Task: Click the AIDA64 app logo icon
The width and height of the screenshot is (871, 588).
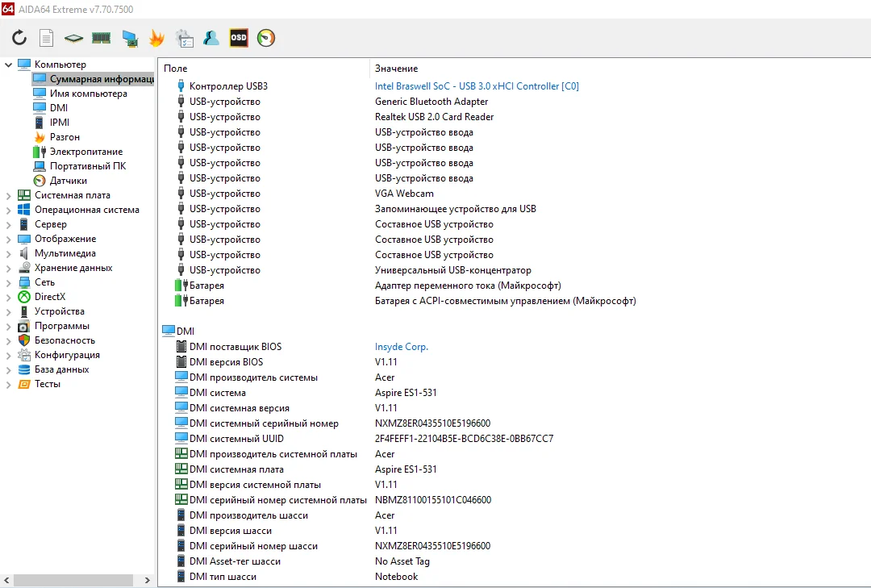Action: (x=8, y=9)
